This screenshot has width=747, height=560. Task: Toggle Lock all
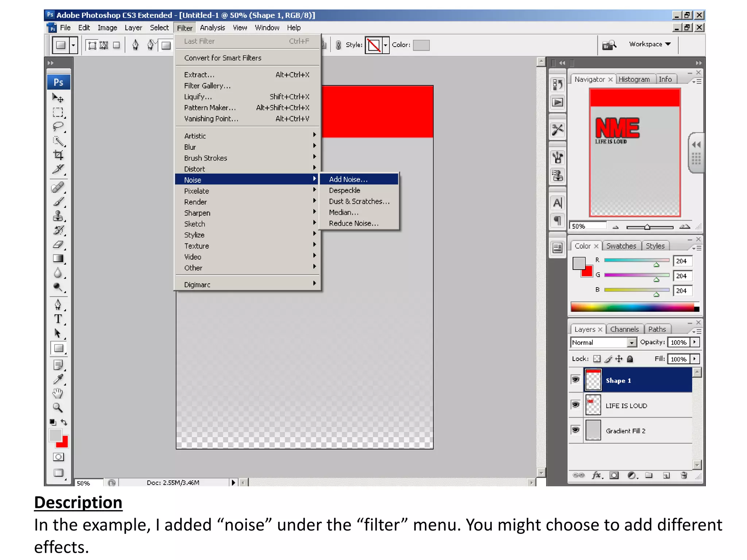630,359
